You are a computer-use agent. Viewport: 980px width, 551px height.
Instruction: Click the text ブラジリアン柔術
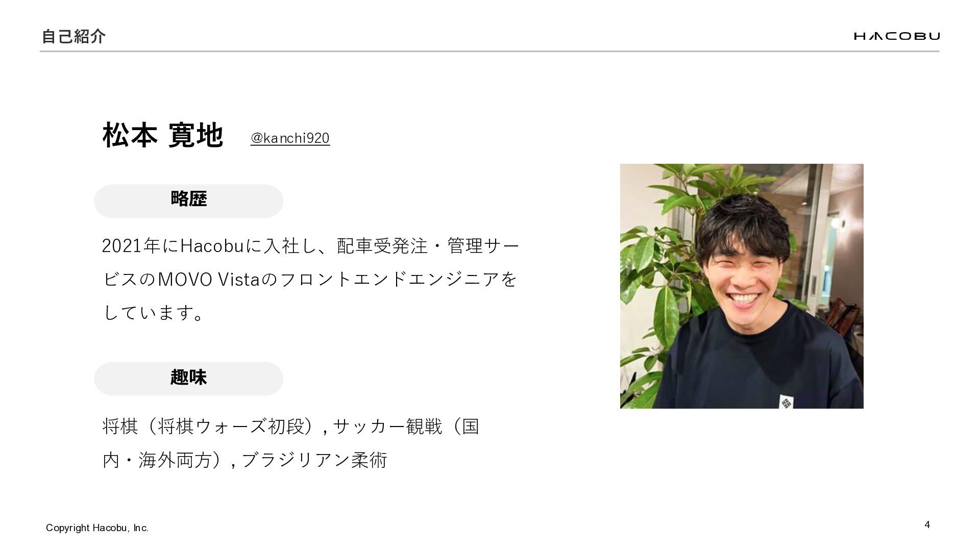pyautogui.click(x=314, y=460)
